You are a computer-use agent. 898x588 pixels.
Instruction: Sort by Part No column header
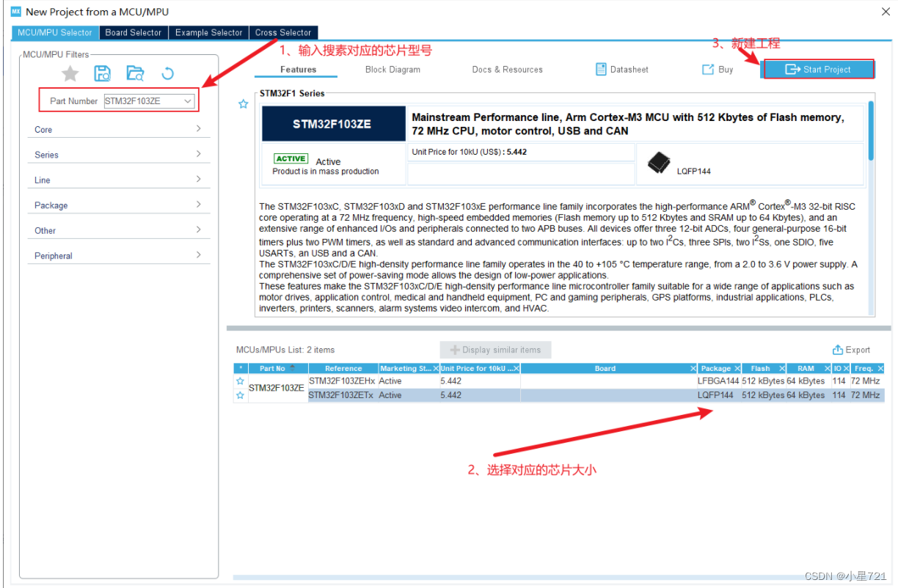click(x=278, y=368)
